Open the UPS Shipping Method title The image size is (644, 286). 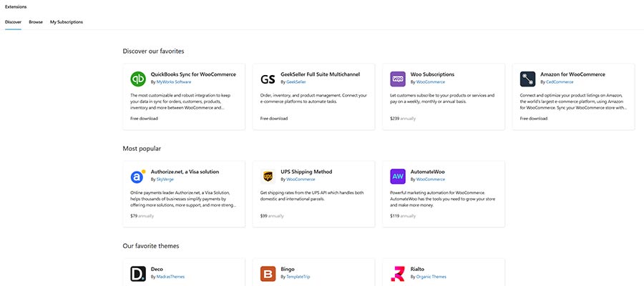tap(306, 172)
